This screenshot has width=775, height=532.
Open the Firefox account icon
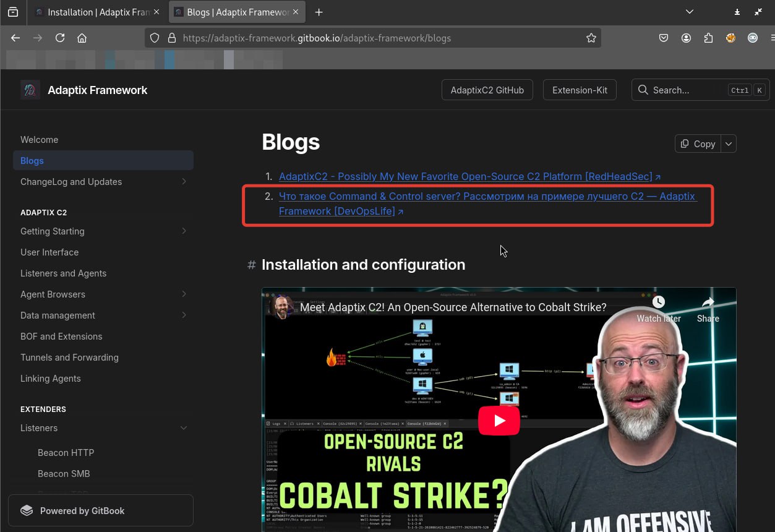click(x=686, y=38)
